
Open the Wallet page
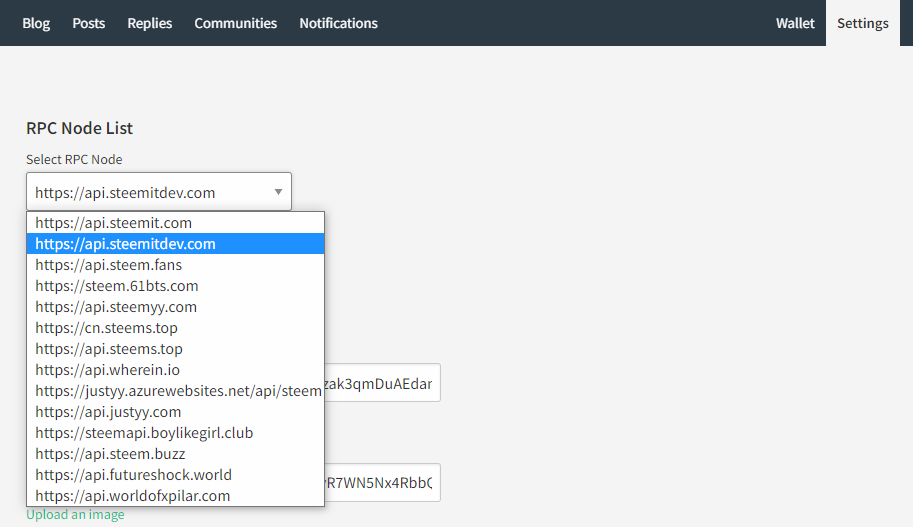795,23
